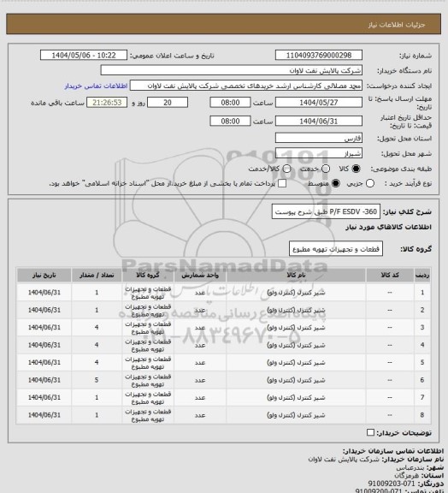Click the page title جزئیات اطلاعات نیاز
Viewport: 448px width, 493px height.
pyautogui.click(x=397, y=25)
